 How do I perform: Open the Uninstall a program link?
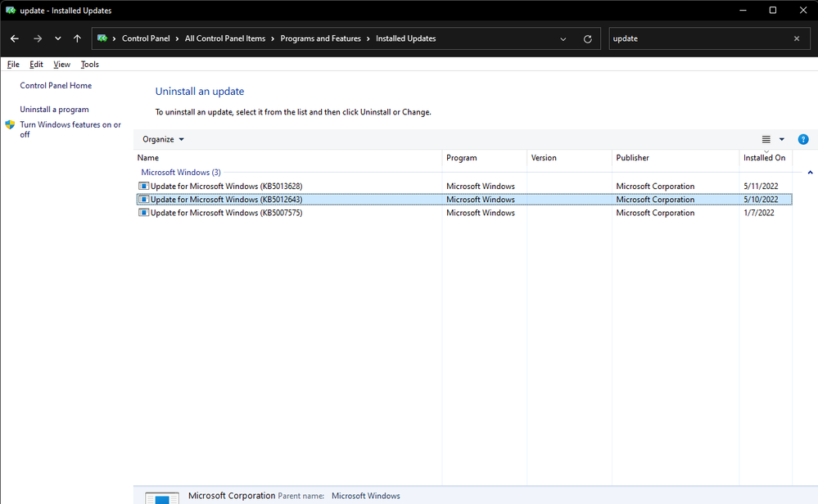coord(54,110)
